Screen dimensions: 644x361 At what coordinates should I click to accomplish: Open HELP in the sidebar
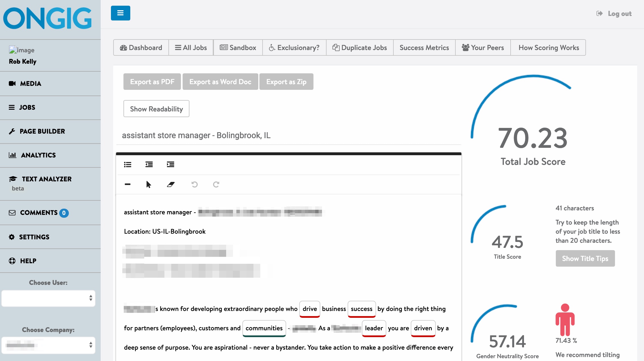coord(50,261)
